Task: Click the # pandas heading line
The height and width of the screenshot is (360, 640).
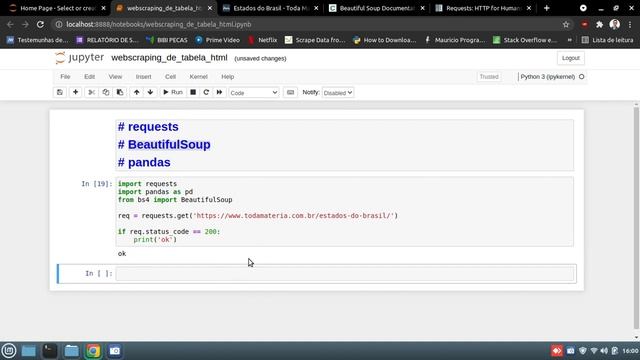Action: (144, 162)
